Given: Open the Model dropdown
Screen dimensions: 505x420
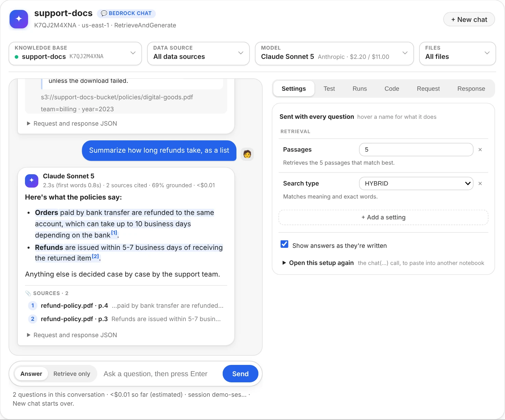Looking at the screenshot, I should click(334, 53).
